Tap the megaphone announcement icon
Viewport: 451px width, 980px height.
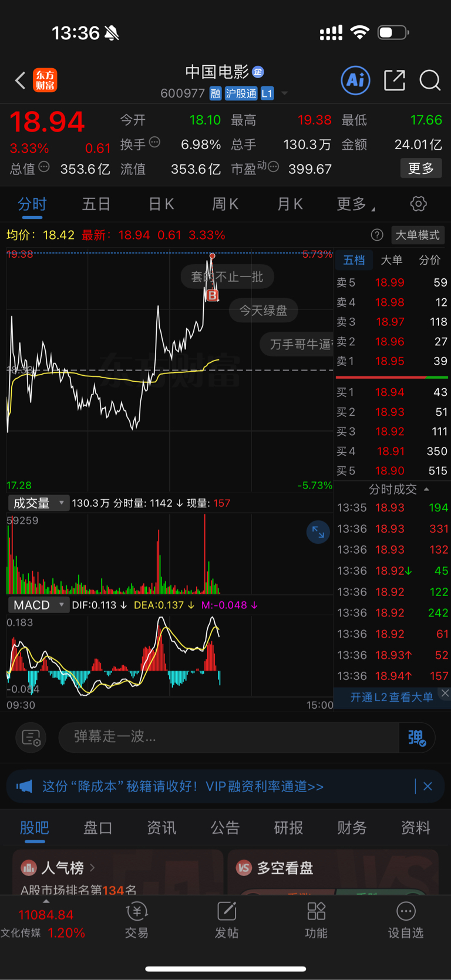coord(25,786)
